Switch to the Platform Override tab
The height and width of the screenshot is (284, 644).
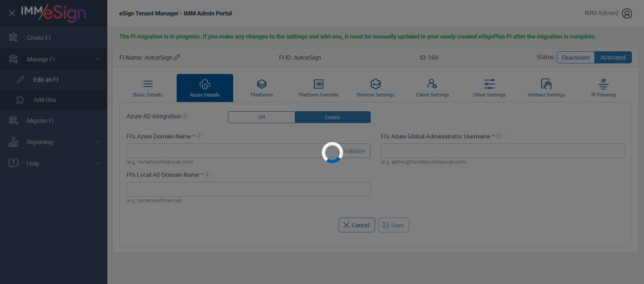tap(319, 88)
